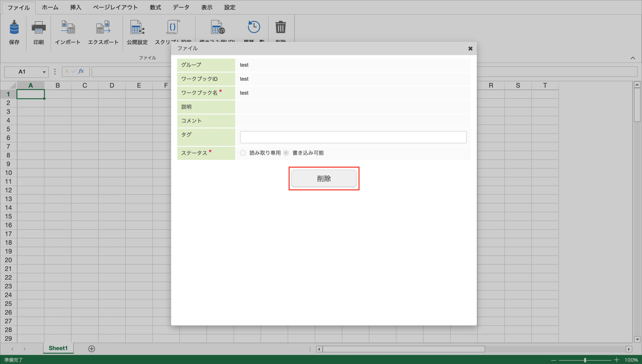Expand the A1 name box dropdown
Image resolution: width=642 pixels, height=364 pixels.
pos(44,72)
